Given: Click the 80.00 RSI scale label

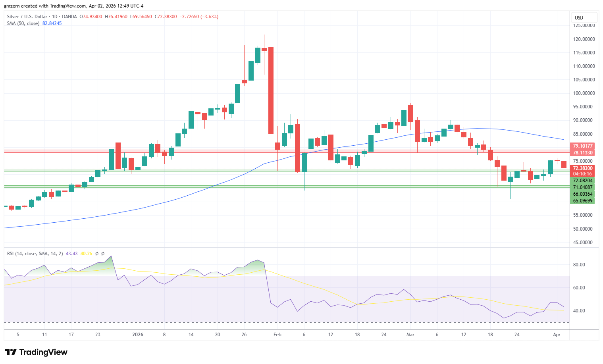Looking at the screenshot, I should [x=579, y=265].
